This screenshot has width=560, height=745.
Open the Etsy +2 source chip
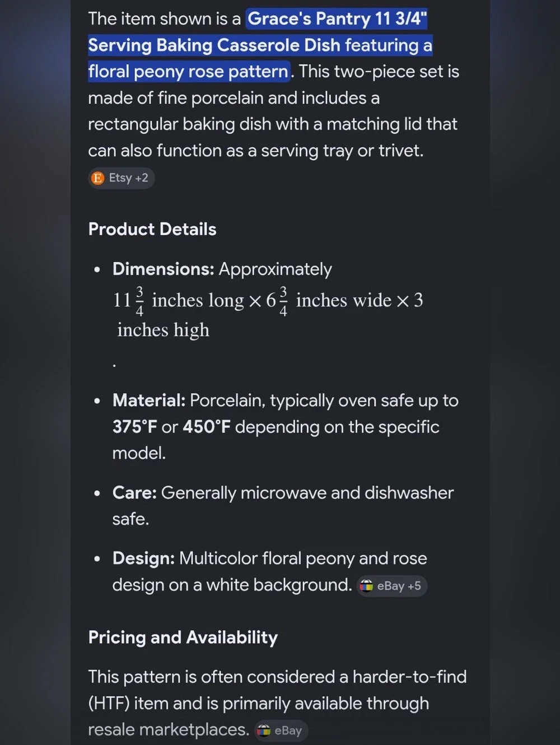[121, 178]
